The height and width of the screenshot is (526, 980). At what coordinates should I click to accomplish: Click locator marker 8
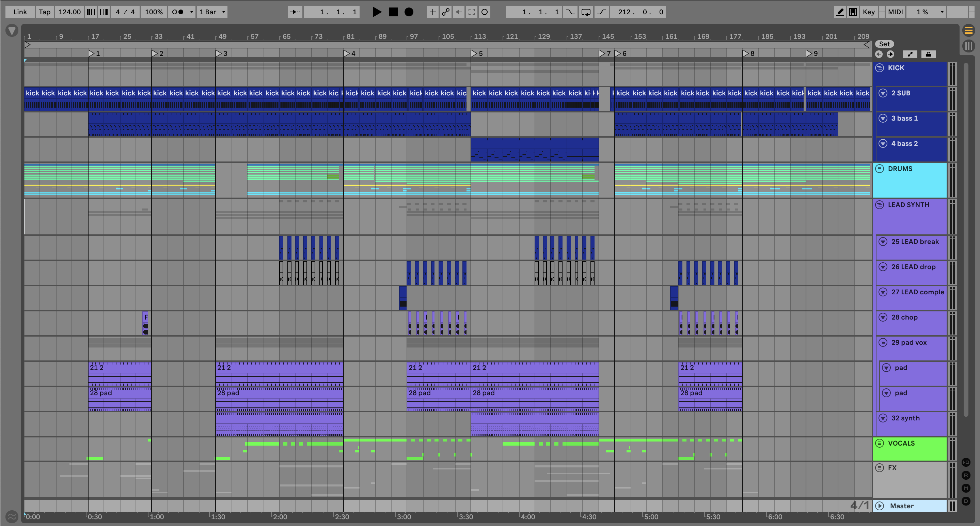pyautogui.click(x=746, y=54)
